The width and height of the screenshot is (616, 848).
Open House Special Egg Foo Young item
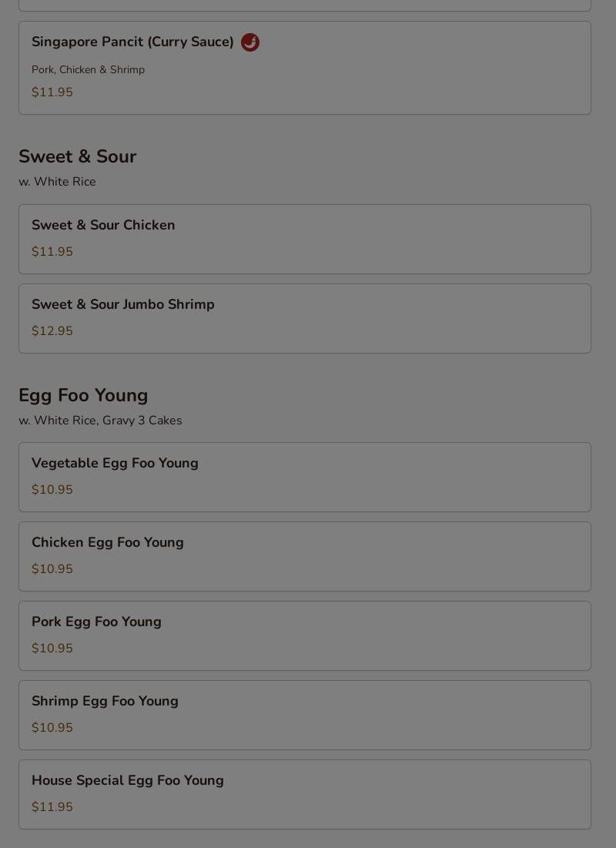(128, 781)
